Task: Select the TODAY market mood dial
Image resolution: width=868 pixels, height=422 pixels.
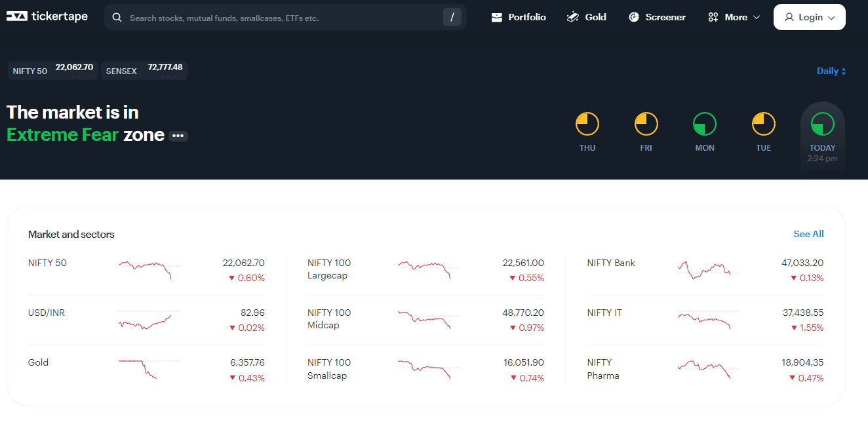Action: point(823,124)
